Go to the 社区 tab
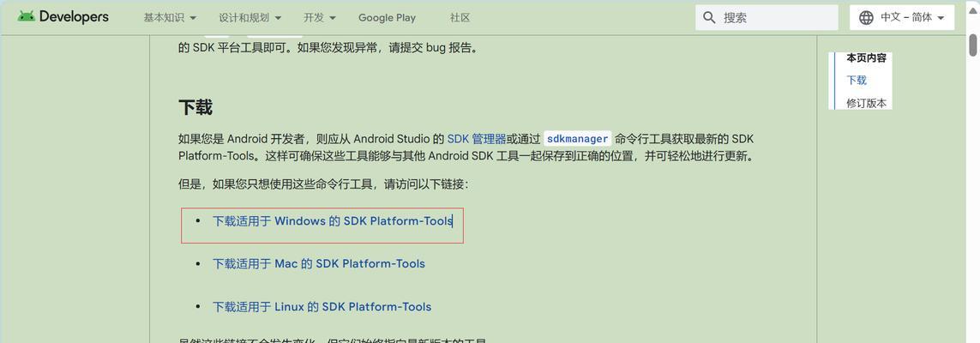The height and width of the screenshot is (343, 980). pyautogui.click(x=460, y=17)
